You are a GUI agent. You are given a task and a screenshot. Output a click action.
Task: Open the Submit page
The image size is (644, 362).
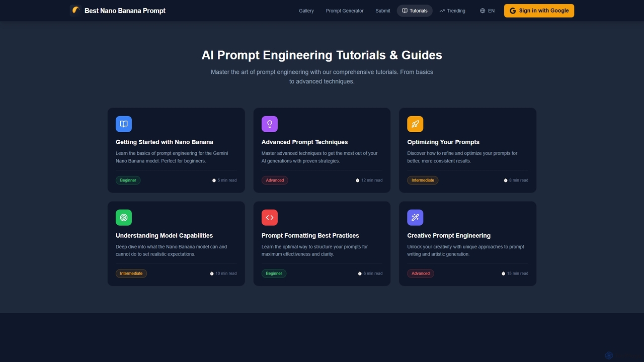(383, 11)
